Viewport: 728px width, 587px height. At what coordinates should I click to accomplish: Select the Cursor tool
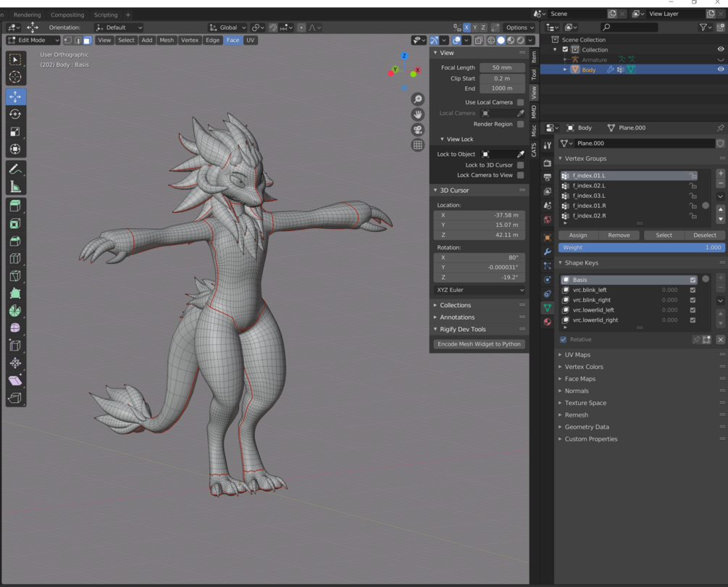15,77
